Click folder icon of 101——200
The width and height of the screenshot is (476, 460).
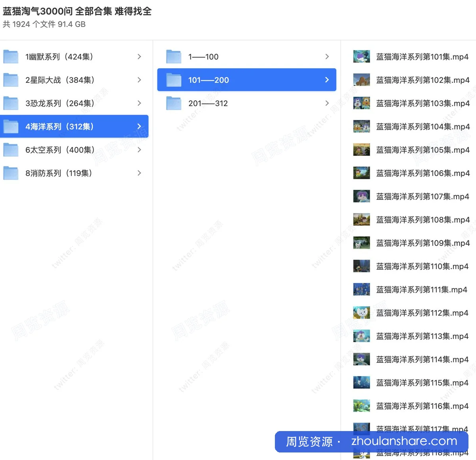174,80
